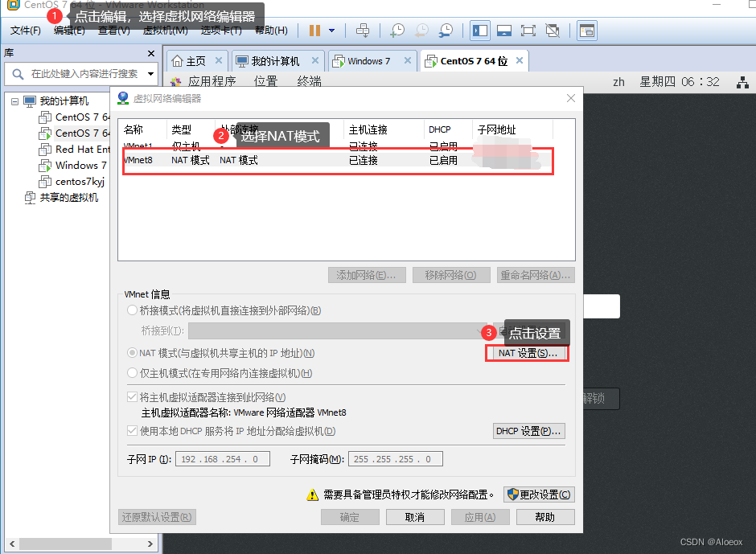Click the NAT 设置(S) button
This screenshot has height=554, width=756.
(x=528, y=354)
